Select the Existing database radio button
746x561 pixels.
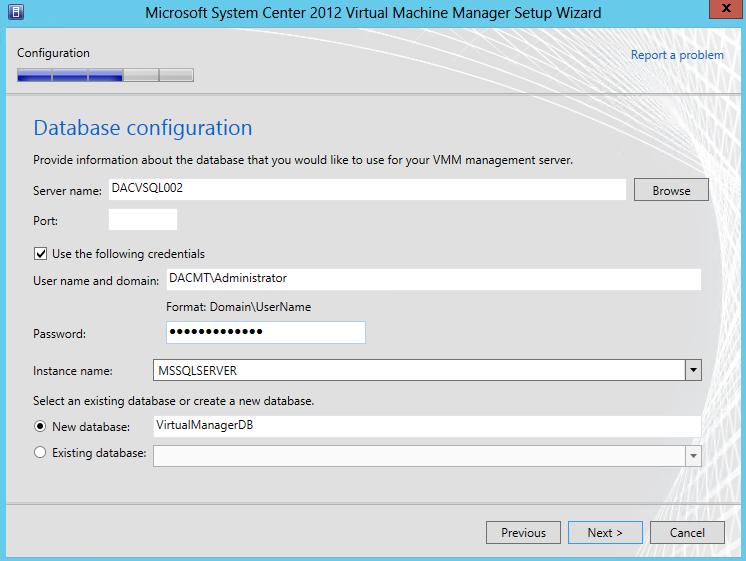[x=40, y=452]
